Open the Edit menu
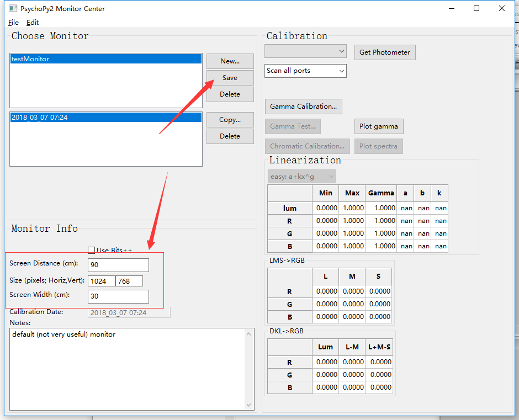Viewport: 519px width, 420px height. coord(33,22)
